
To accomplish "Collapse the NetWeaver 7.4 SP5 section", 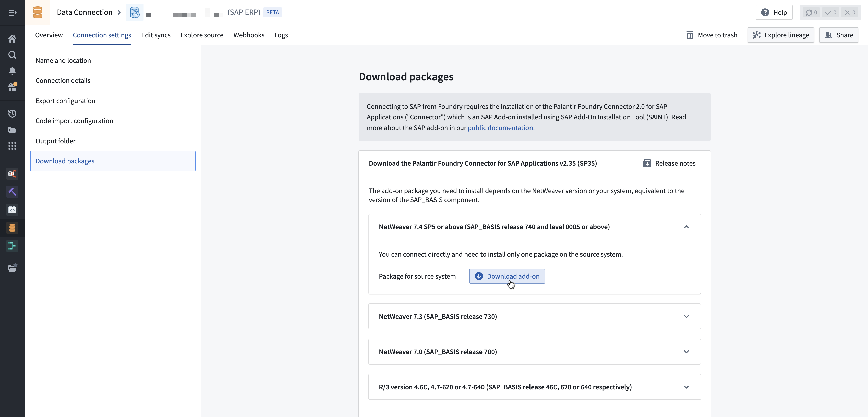I will pyautogui.click(x=686, y=227).
